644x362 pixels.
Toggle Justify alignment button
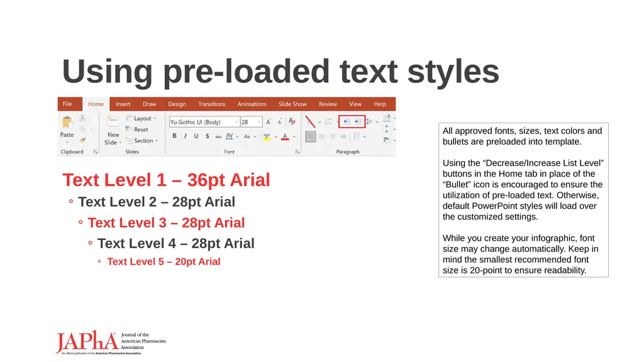click(x=343, y=136)
